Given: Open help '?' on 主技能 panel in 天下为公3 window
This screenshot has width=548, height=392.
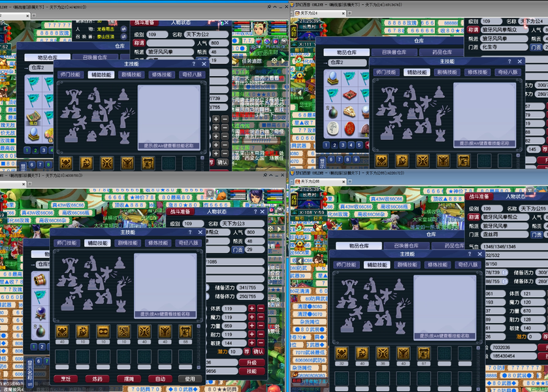Looking at the screenshot, I should [x=190, y=232].
